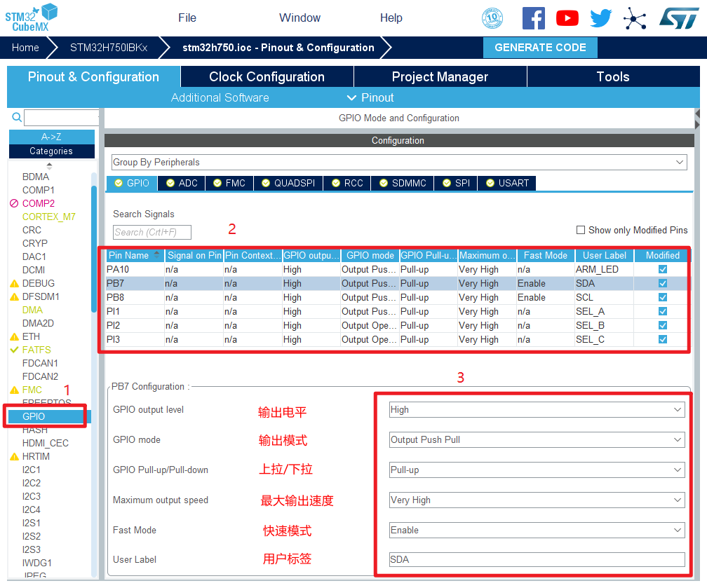707x588 pixels.
Task: Toggle Modified checkbox for PA10 row
Action: [662, 269]
